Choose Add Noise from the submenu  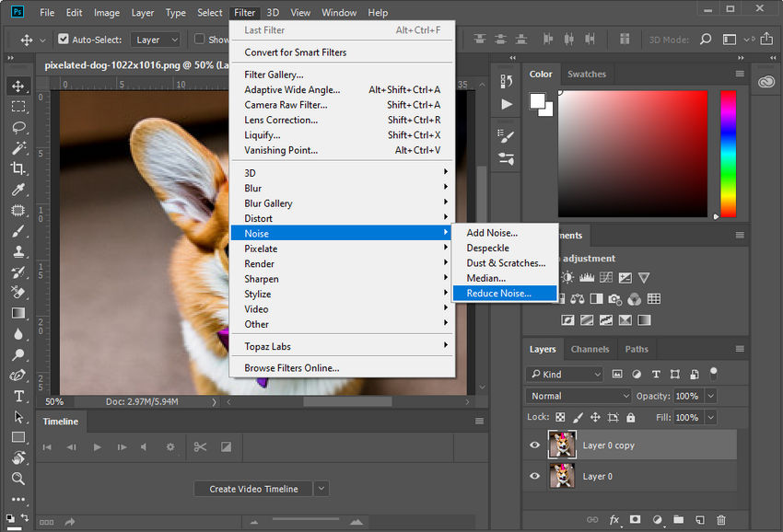[505, 233]
